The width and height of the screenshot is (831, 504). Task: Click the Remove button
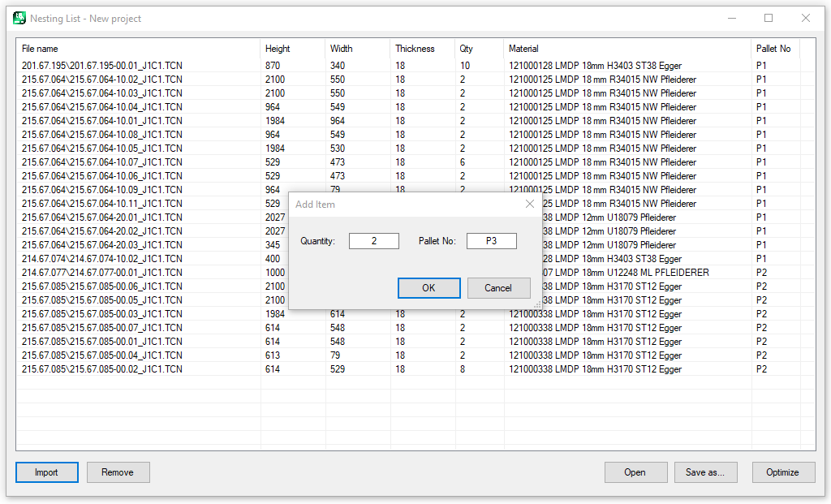pyautogui.click(x=118, y=472)
